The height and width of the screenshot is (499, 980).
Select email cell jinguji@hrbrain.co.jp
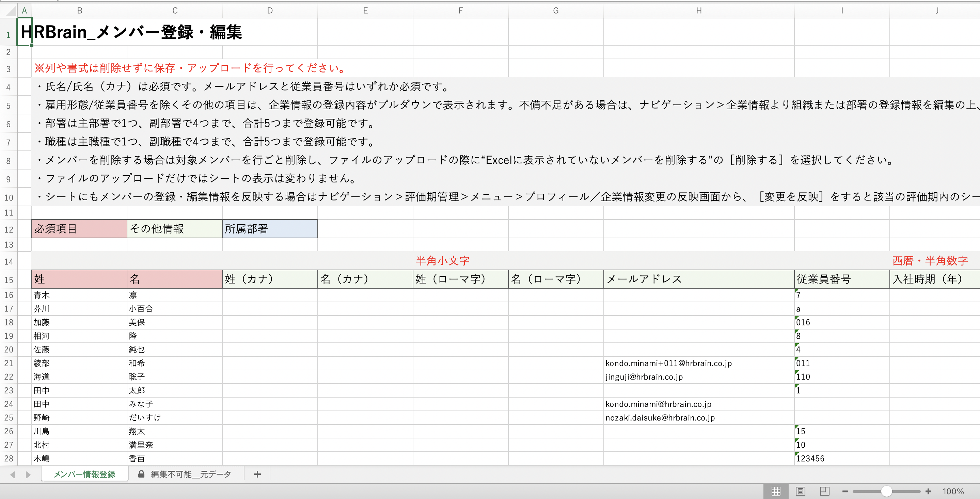coord(699,377)
